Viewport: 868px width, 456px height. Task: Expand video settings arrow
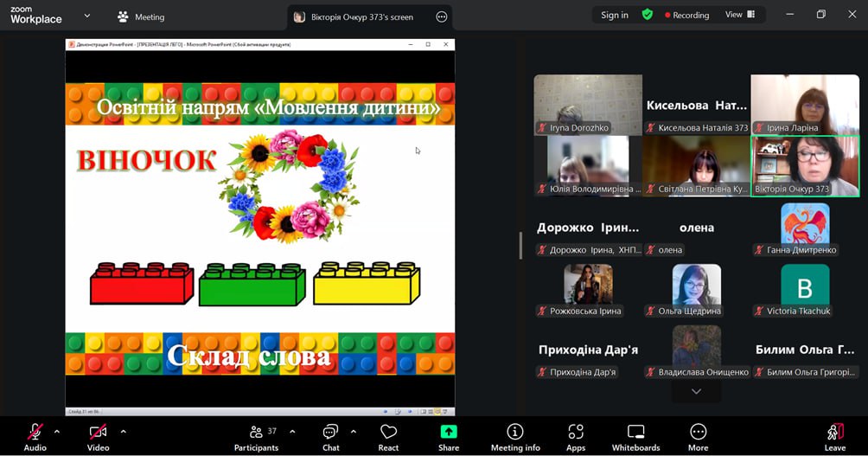tap(123, 431)
